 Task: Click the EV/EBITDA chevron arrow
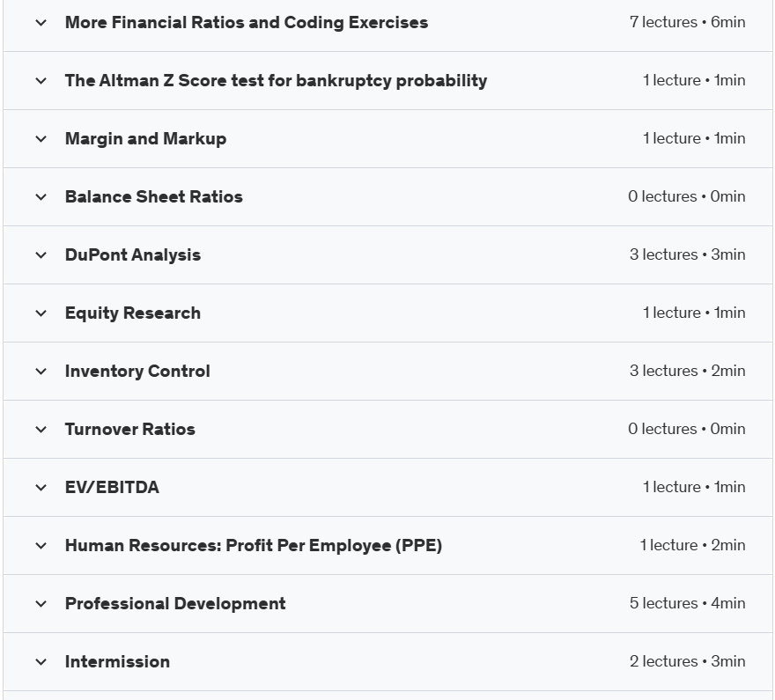click(x=41, y=488)
